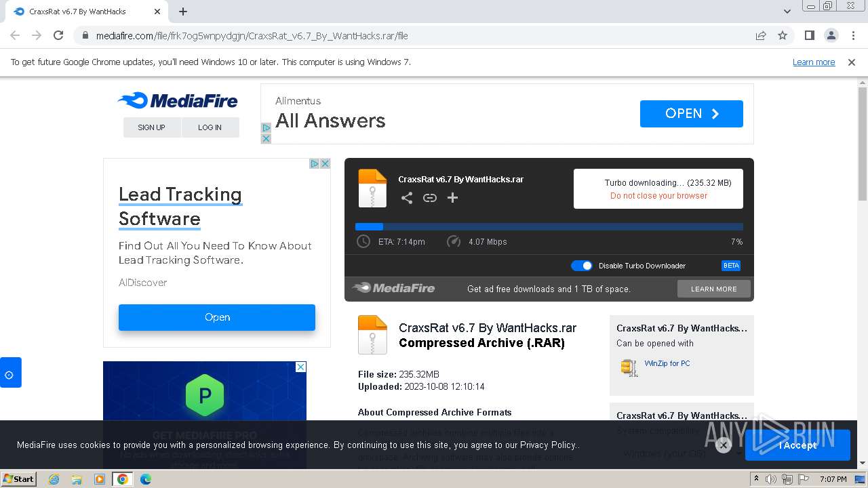The image size is (868, 488).
Task: Click the Open button in sidebar ad
Action: coord(217,317)
